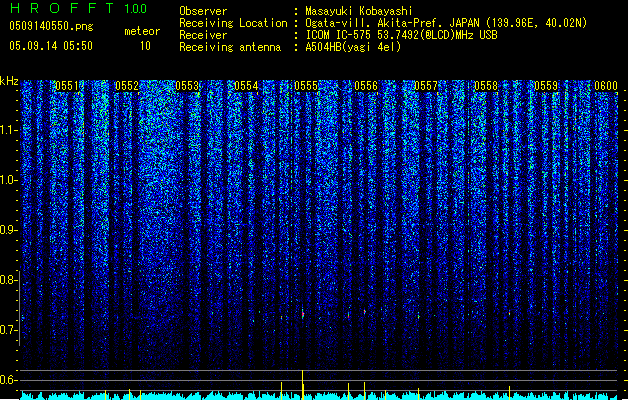The image size is (629, 400).
Task: Click the 0558 time marker
Action: tap(486, 86)
